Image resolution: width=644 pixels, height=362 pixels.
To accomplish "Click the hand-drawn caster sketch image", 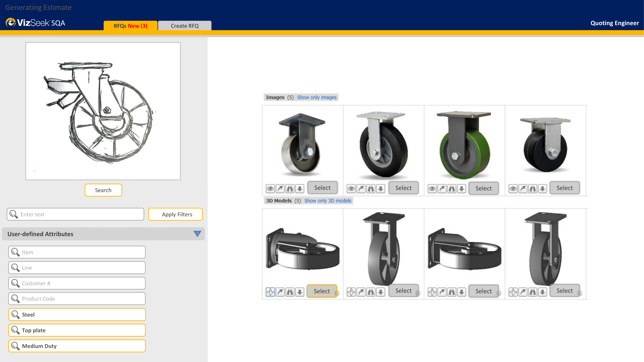I will pos(103,111).
